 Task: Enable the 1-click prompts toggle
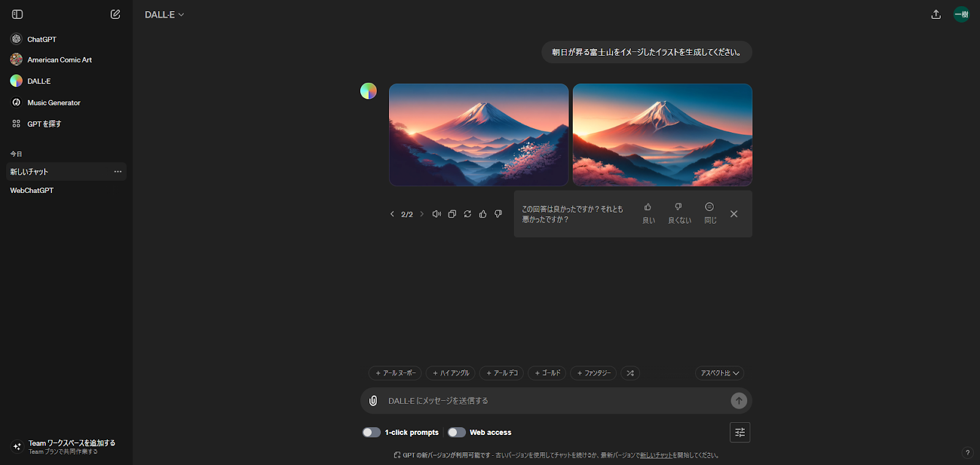tap(371, 433)
